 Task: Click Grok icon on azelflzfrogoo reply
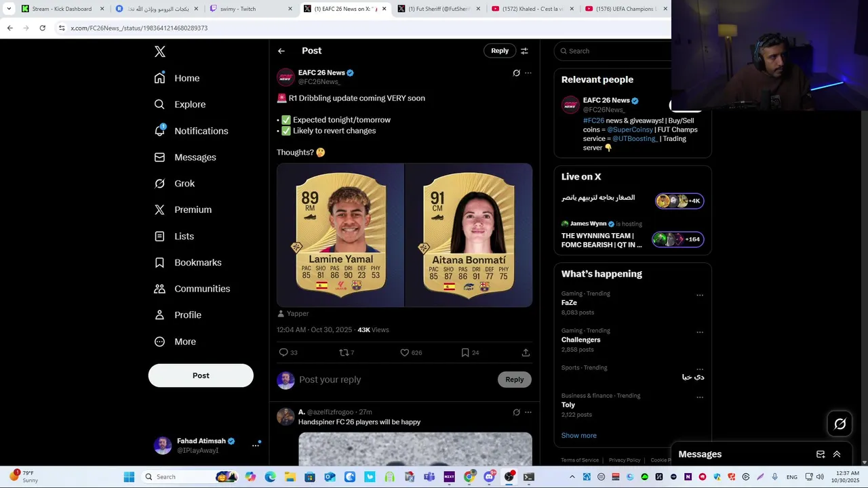click(516, 412)
